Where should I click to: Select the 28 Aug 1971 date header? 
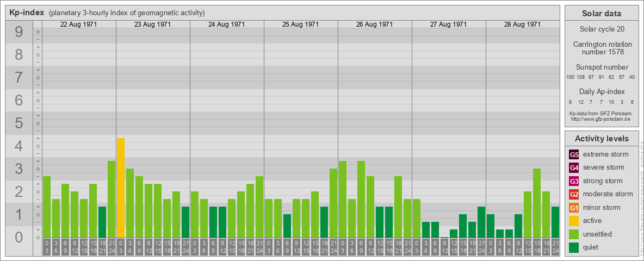pos(522,24)
